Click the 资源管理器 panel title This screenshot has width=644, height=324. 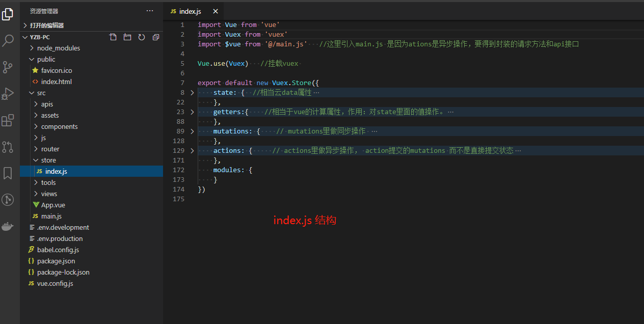coord(44,11)
